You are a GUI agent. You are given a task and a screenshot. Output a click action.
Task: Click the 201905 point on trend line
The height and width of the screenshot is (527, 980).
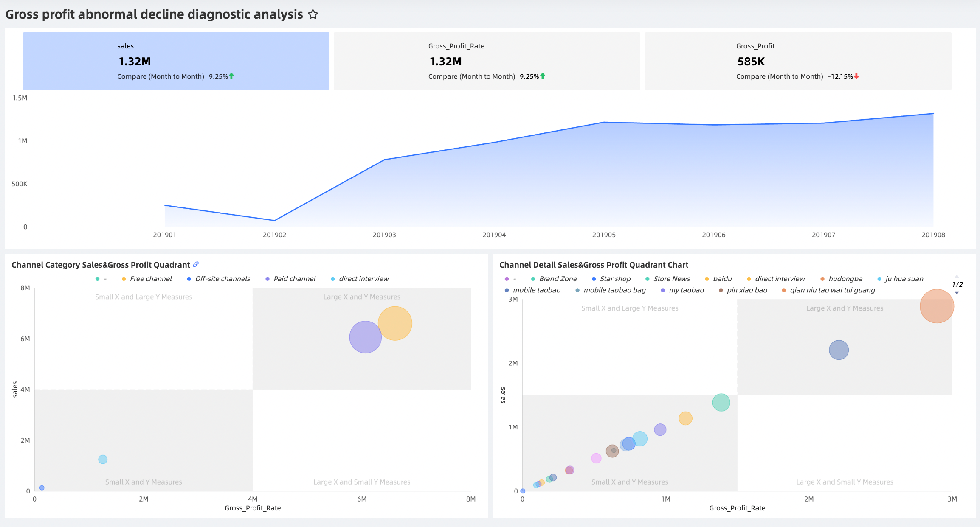click(x=604, y=122)
